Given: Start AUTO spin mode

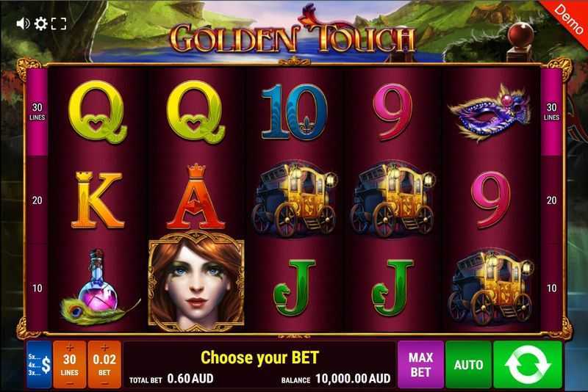Looking at the screenshot, I should click(468, 365).
